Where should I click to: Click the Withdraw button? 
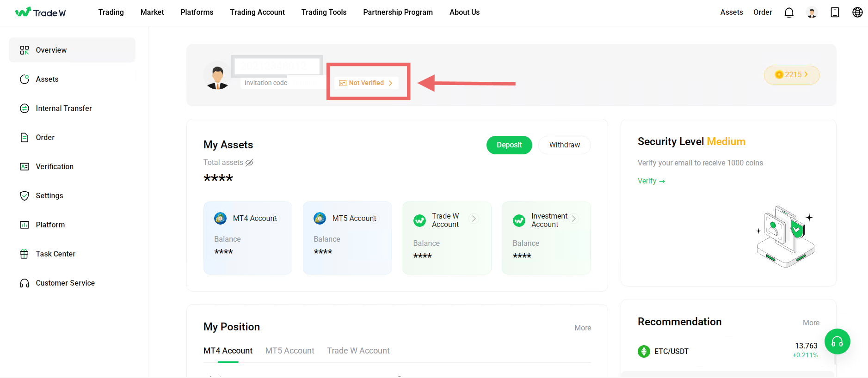click(565, 145)
